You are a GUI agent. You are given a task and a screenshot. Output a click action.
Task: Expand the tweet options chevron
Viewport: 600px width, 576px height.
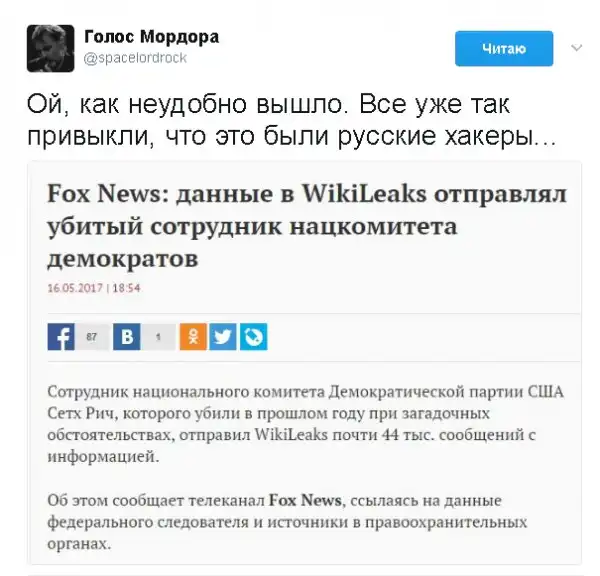(576, 48)
